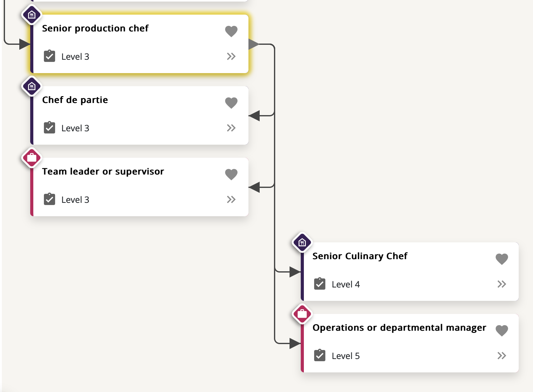This screenshot has height=392, width=533.
Task: Click the Level 3 clipboard icon on Chef de partie
Action: tap(49, 128)
